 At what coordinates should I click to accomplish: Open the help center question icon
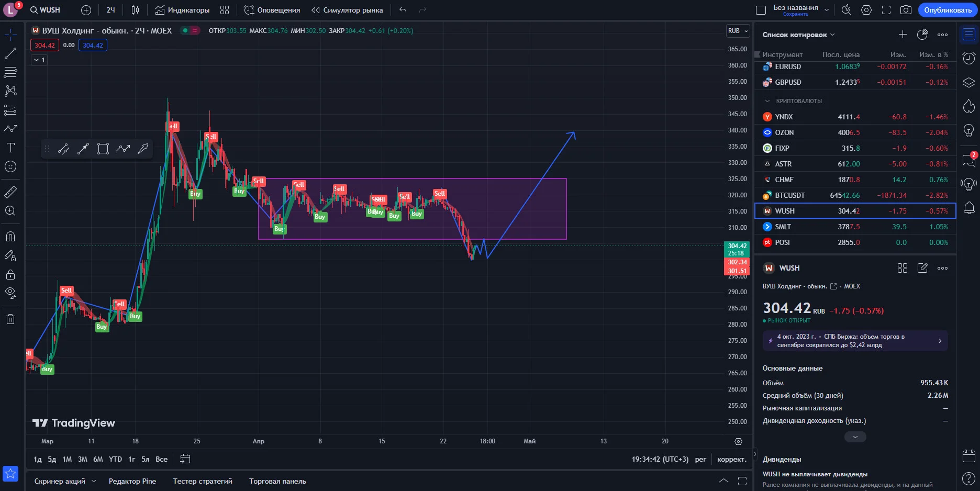tap(969, 478)
